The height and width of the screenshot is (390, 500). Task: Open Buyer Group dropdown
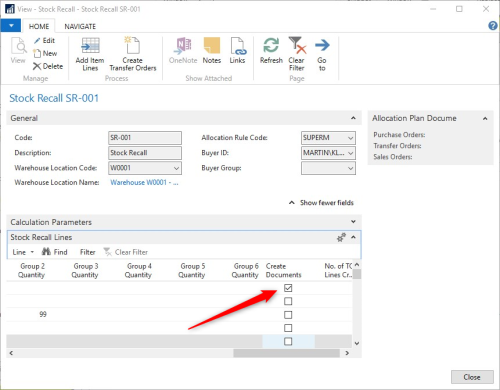click(x=350, y=168)
